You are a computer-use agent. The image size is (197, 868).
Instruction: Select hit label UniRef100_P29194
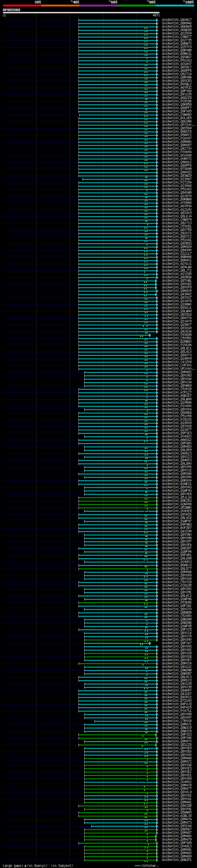pyautogui.click(x=176, y=345)
